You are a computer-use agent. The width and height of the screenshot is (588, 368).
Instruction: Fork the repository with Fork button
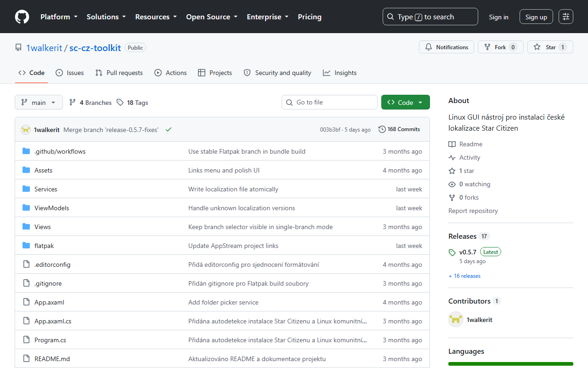click(501, 47)
